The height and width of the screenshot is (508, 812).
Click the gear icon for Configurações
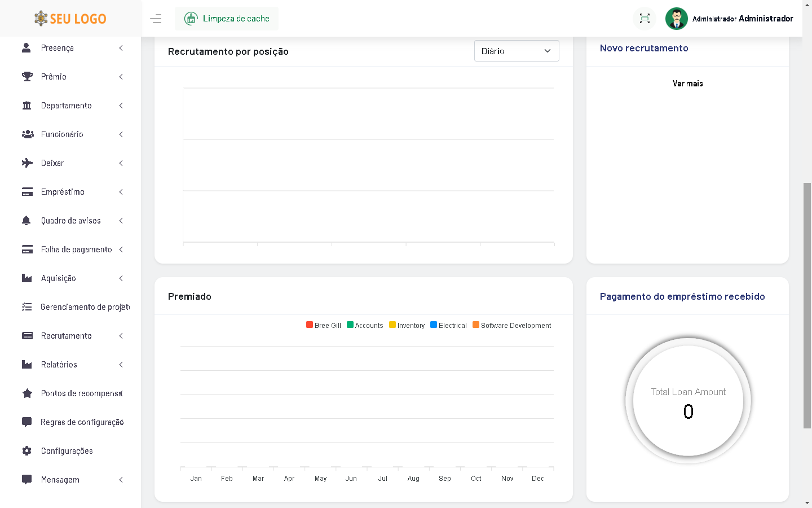click(27, 451)
